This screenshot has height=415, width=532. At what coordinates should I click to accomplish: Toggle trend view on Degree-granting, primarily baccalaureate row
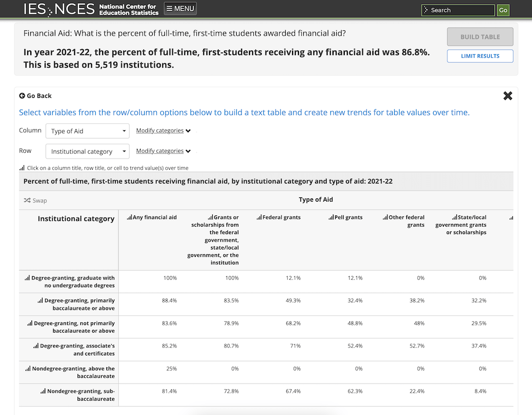point(41,301)
